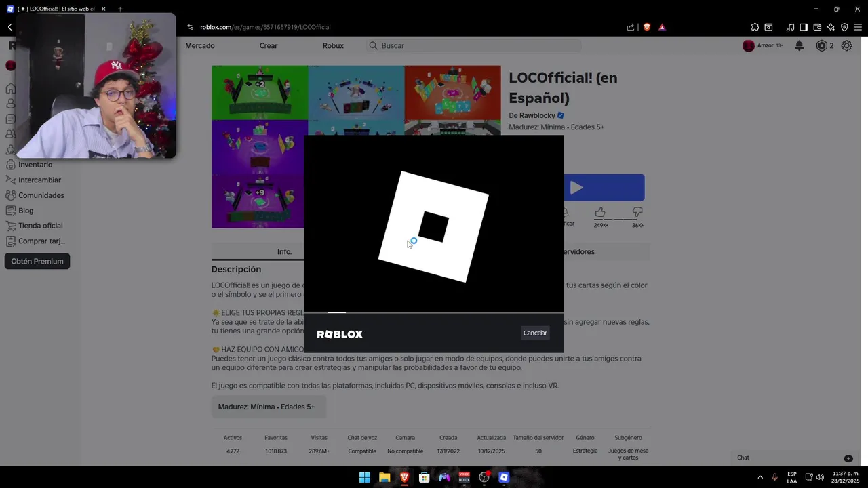Open Roblox notifications bell

coord(800,45)
